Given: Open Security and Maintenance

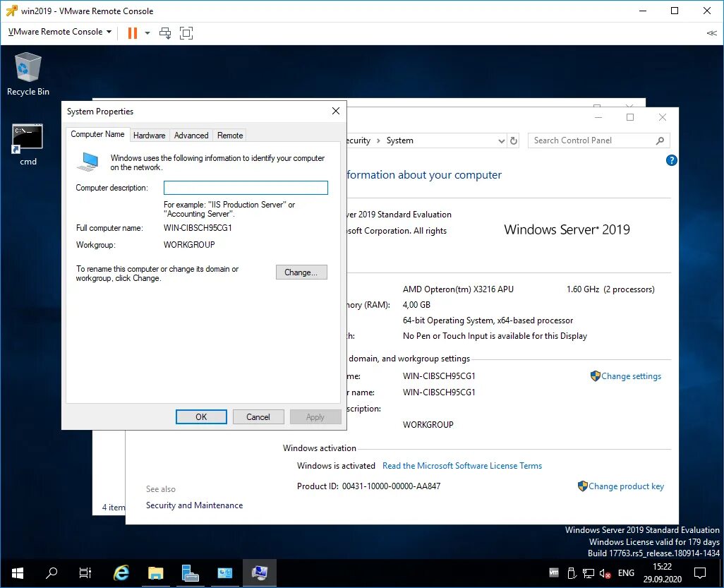Looking at the screenshot, I should pos(194,505).
